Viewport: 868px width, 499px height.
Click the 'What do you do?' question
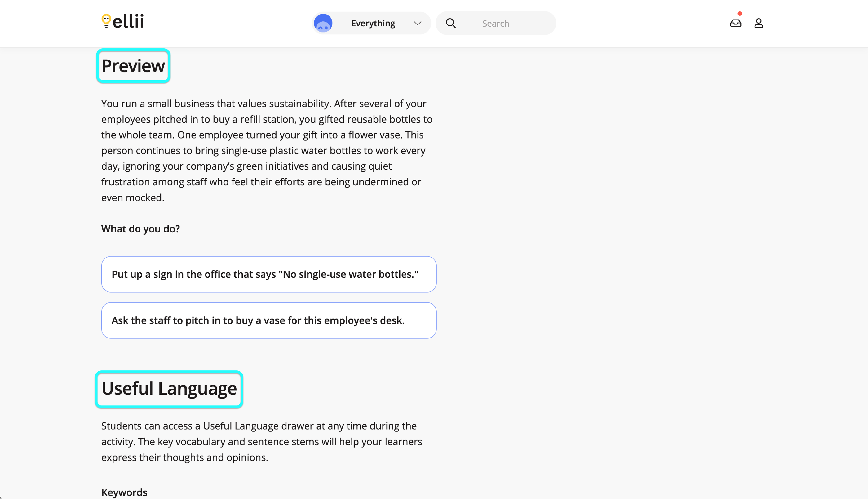click(140, 229)
